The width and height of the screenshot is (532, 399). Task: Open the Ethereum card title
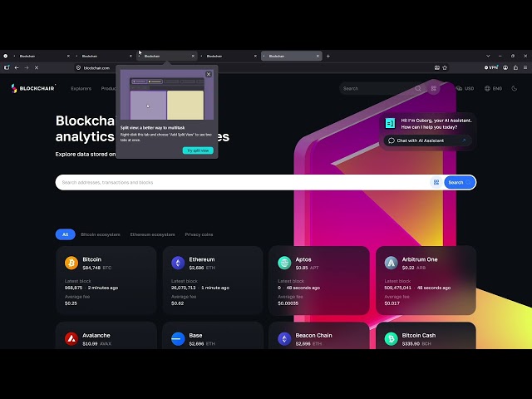(x=202, y=259)
